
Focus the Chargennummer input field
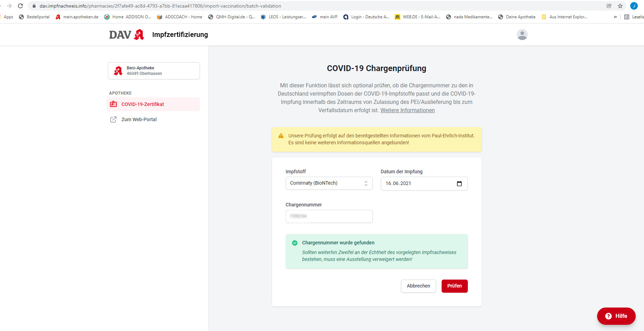pos(329,216)
